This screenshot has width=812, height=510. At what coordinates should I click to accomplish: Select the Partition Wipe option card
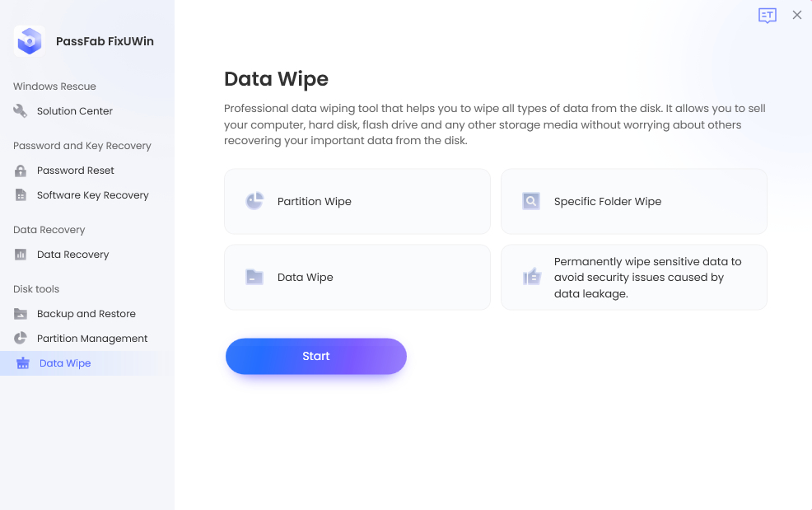point(357,200)
